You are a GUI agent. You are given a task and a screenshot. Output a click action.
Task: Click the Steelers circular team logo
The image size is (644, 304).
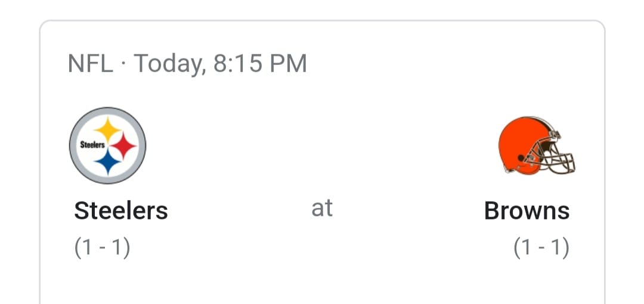[107, 146]
